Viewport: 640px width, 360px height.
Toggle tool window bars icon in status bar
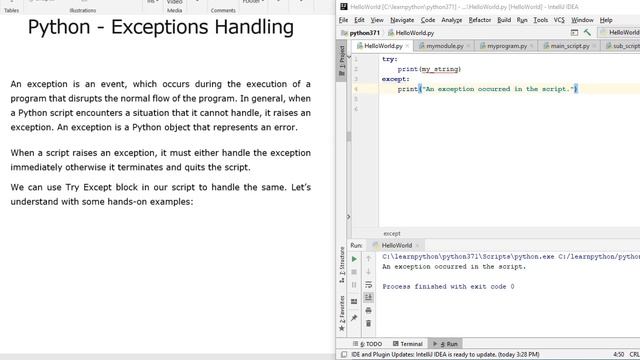click(344, 355)
